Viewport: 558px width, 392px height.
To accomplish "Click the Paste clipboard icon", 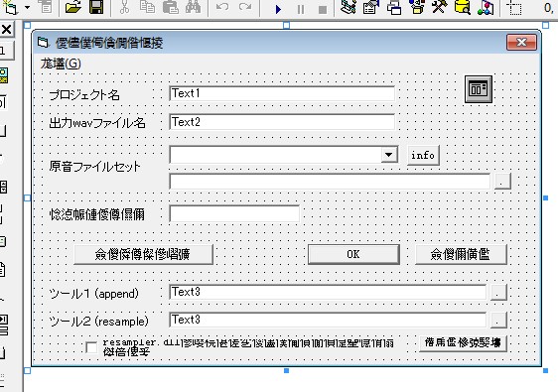I will pyautogui.click(x=171, y=7).
